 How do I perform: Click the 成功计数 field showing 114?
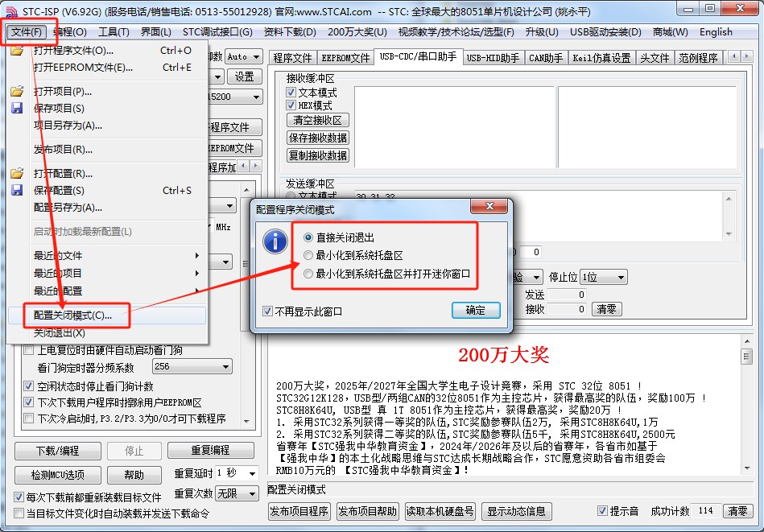[705, 511]
